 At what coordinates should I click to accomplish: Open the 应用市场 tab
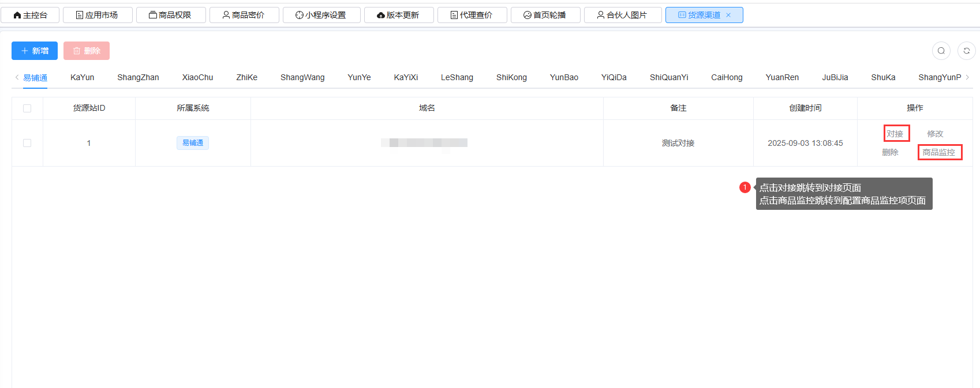[97, 15]
